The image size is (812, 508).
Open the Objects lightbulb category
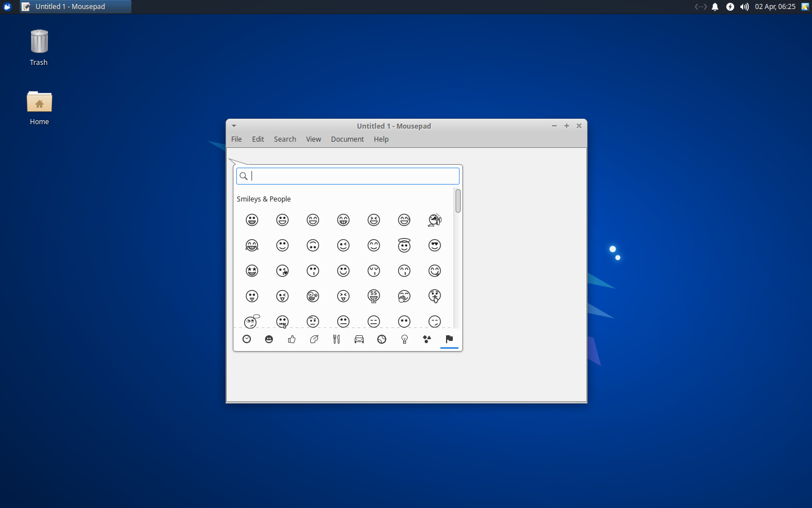(404, 339)
